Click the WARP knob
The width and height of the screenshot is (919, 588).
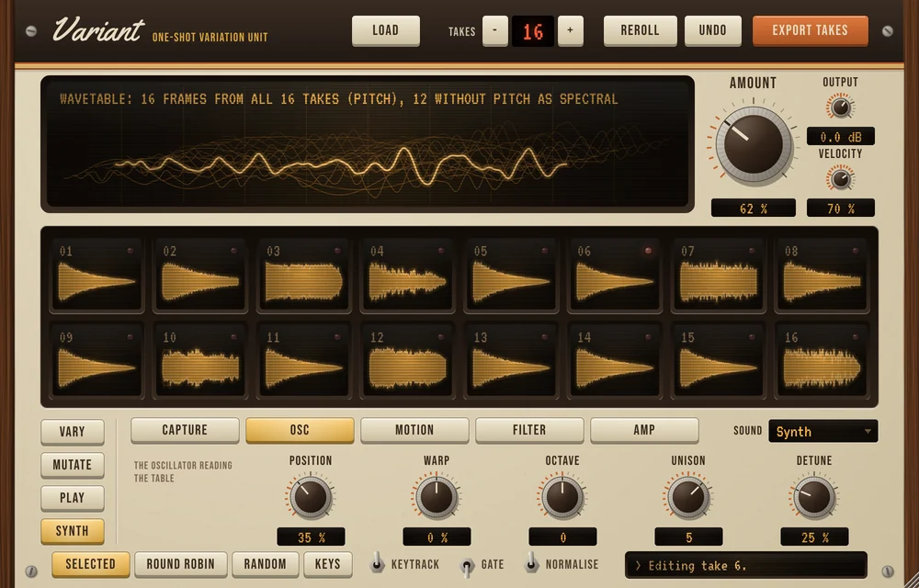[437, 497]
